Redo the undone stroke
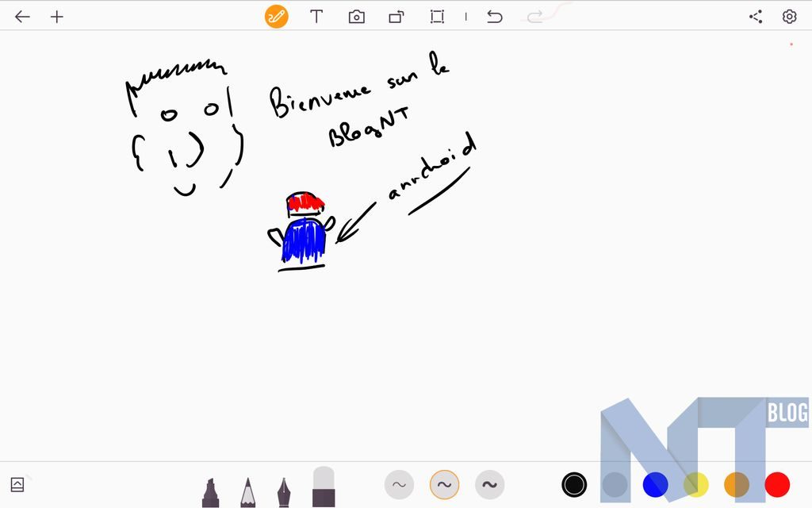 (x=535, y=17)
